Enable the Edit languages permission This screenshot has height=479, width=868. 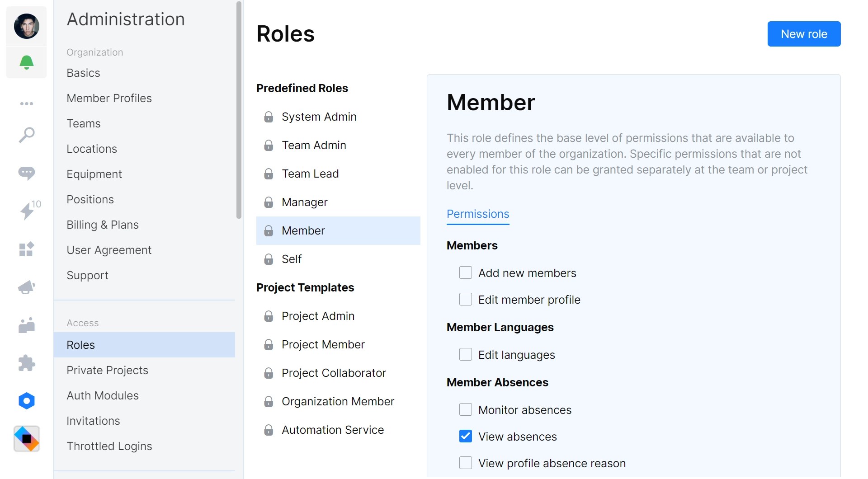coord(465,354)
